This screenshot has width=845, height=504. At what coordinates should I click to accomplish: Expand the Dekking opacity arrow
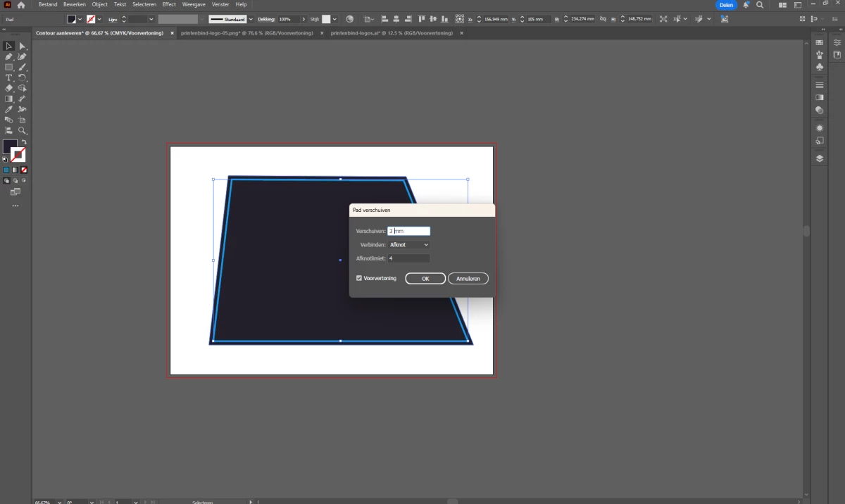point(303,19)
